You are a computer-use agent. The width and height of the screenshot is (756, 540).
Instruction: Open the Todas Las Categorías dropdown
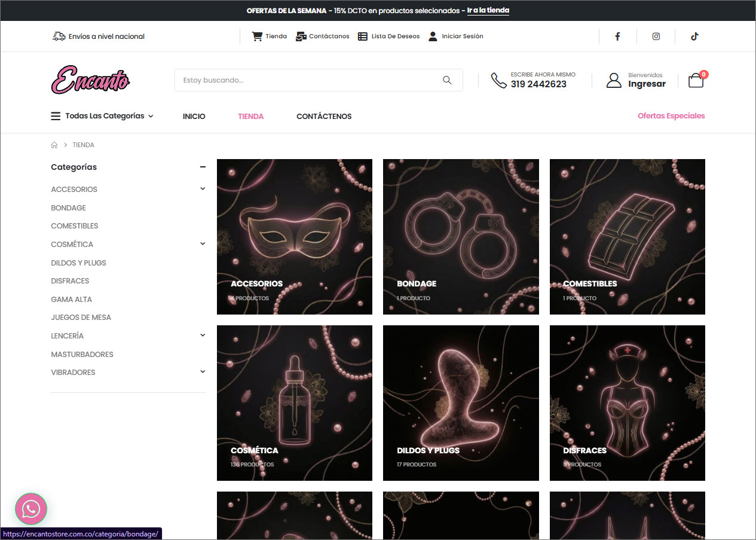pos(102,116)
